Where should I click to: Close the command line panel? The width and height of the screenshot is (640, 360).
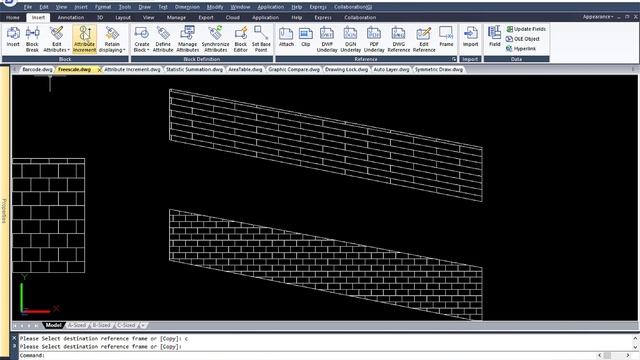pos(14,338)
